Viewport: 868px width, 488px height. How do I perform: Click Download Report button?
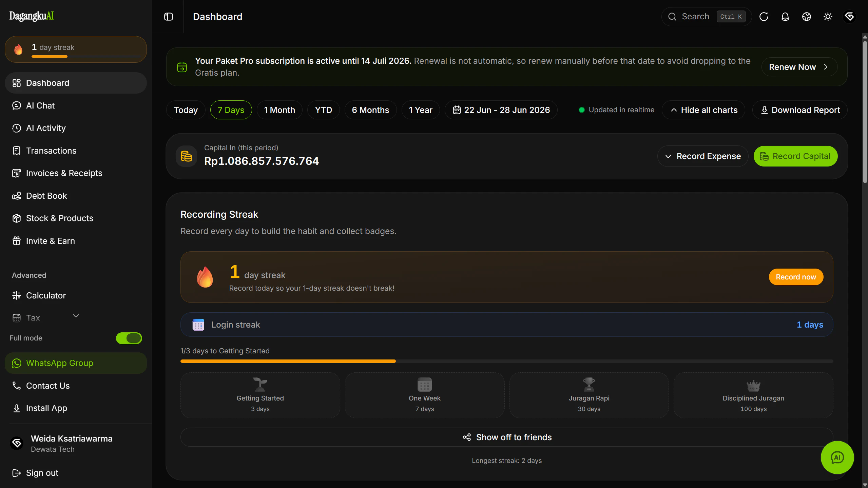click(x=800, y=110)
